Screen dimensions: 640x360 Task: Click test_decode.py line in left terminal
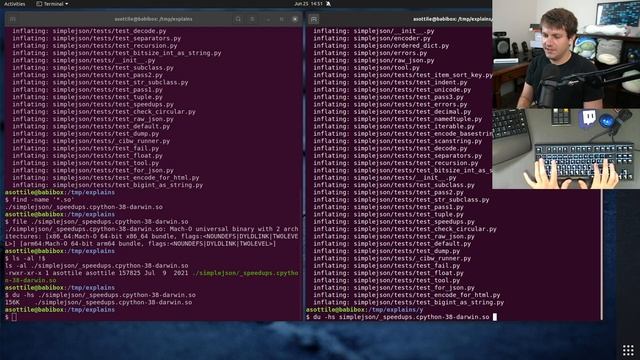tap(89, 31)
